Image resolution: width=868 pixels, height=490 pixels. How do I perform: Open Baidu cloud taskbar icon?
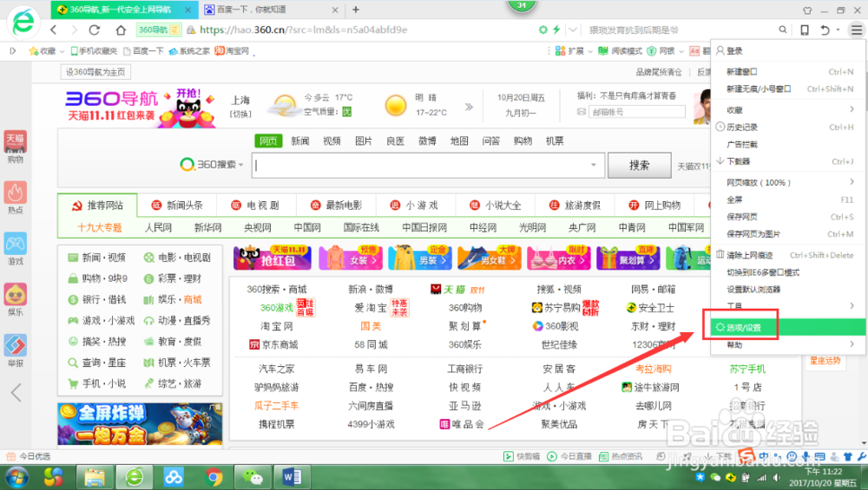click(x=174, y=477)
